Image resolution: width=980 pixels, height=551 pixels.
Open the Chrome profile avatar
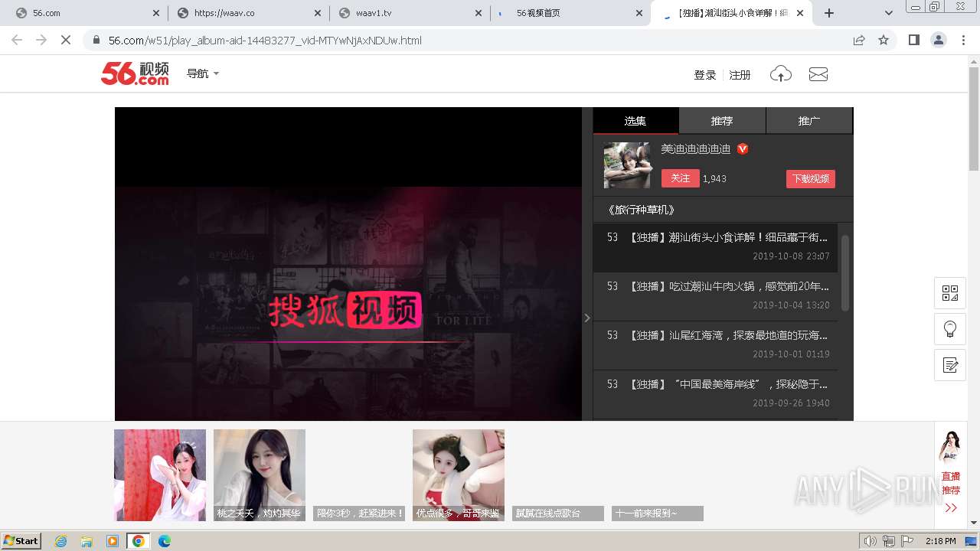[938, 40]
